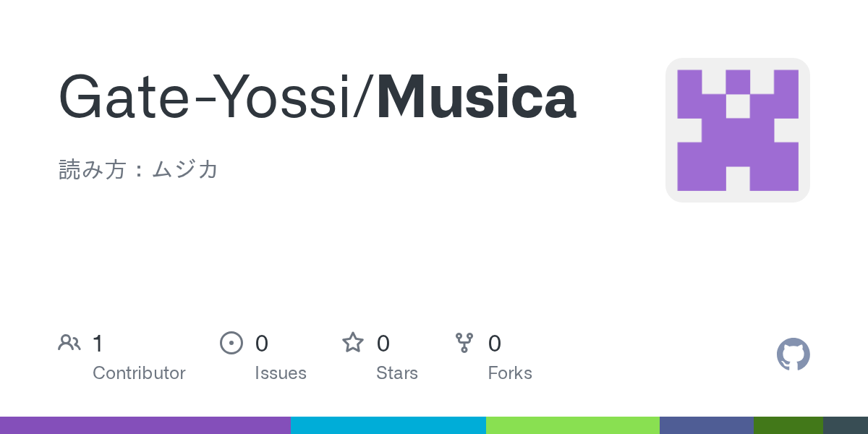
Task: Open the Issues label
Action: click(281, 373)
